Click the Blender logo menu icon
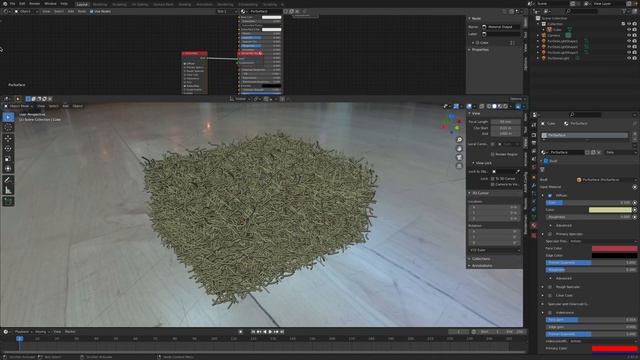640x360 pixels. click(4, 4)
